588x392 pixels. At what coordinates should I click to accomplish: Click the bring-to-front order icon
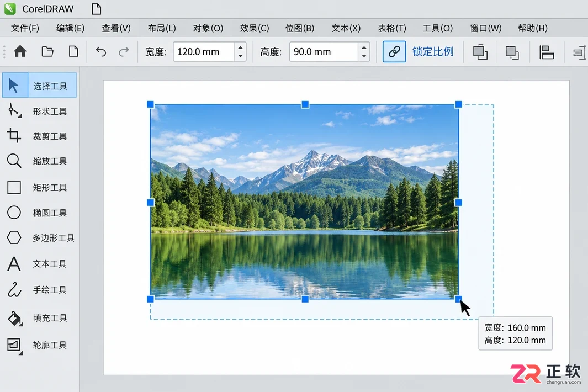pos(480,52)
